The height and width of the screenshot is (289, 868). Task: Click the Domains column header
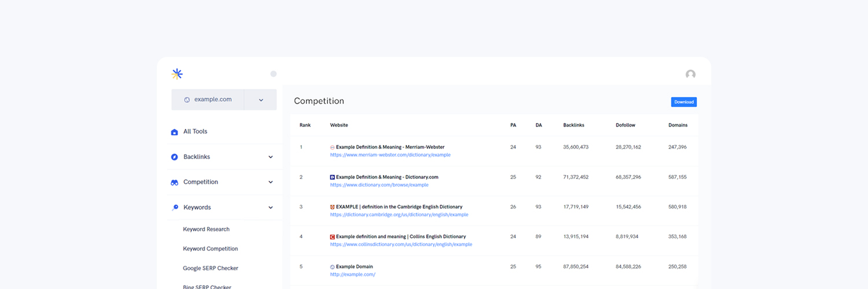coord(678,125)
